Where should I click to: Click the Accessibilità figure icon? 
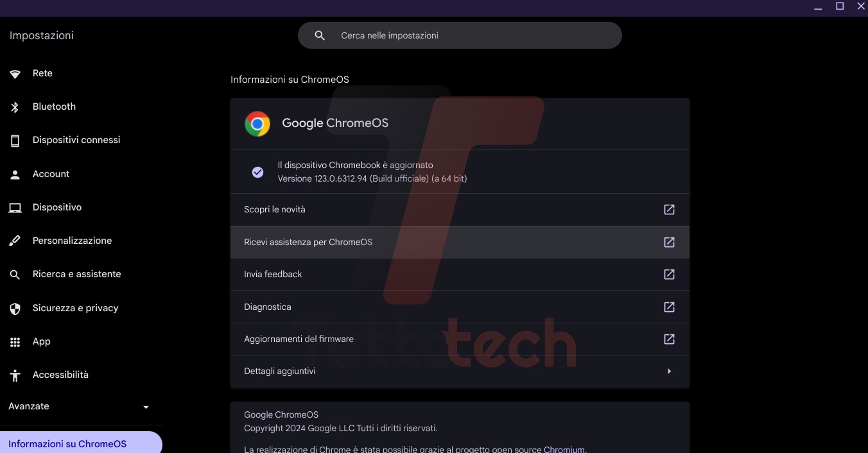tap(15, 375)
